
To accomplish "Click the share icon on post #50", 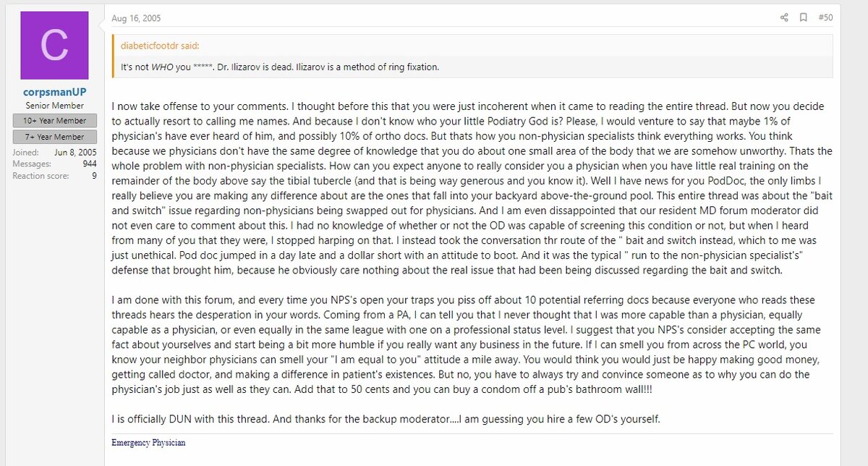I will point(784,17).
